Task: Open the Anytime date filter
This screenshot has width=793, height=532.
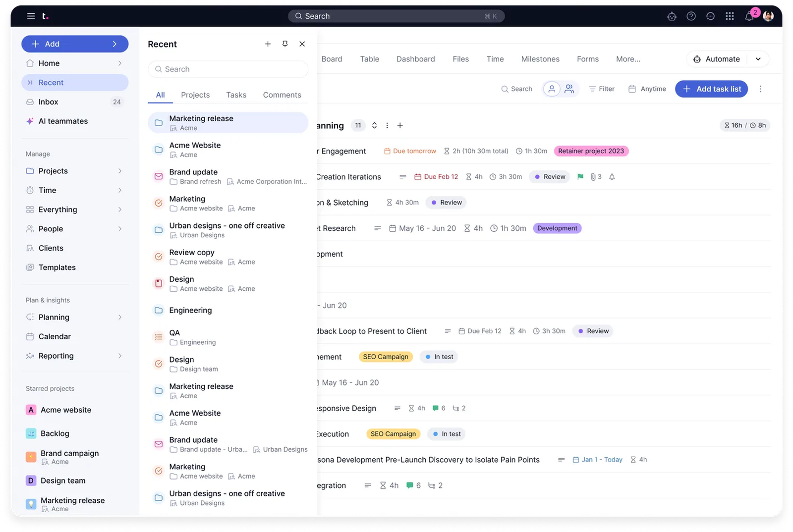Action: [647, 89]
